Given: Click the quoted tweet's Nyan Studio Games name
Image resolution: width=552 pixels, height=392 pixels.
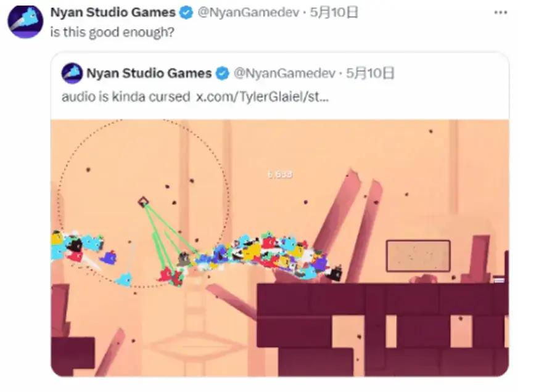Looking at the screenshot, I should coord(149,73).
